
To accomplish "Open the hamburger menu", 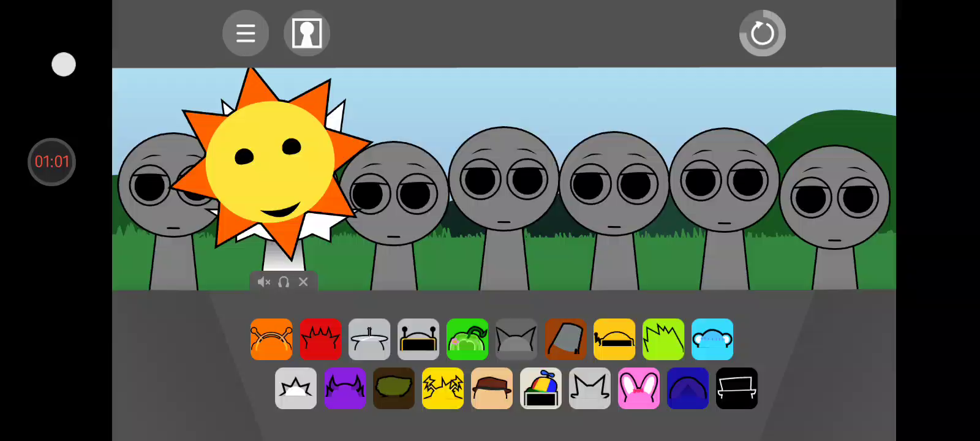I will pos(246,33).
